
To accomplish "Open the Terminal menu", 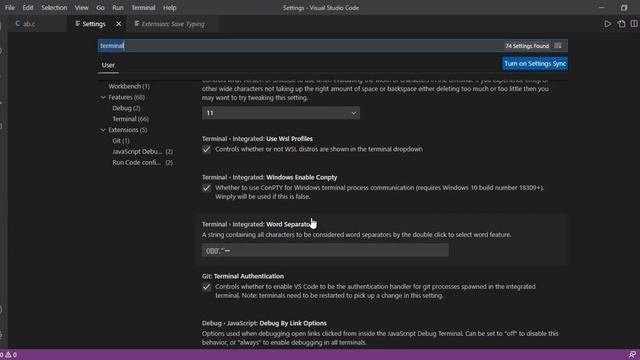I will click(x=143, y=8).
